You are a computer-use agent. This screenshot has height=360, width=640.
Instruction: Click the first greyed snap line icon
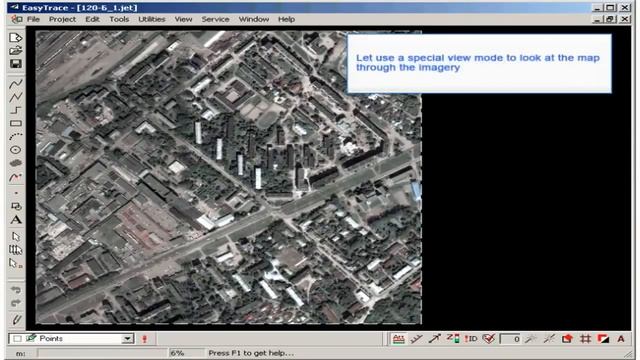click(x=531, y=339)
